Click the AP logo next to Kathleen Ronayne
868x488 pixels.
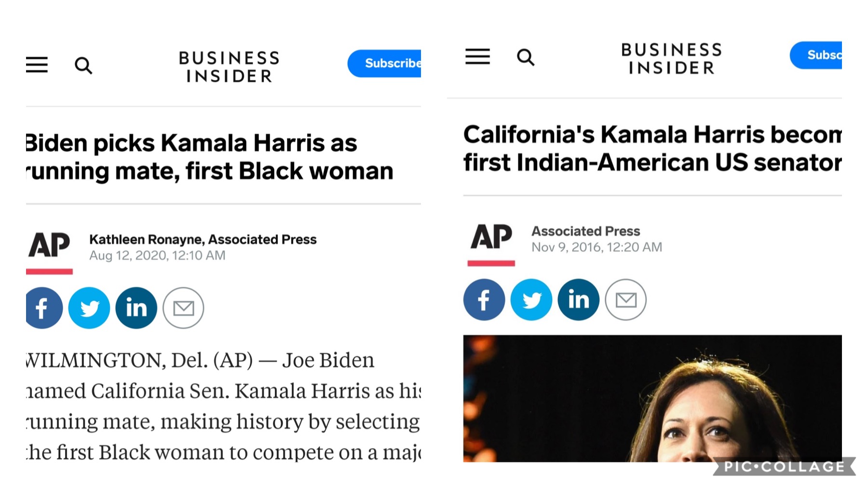pyautogui.click(x=49, y=245)
